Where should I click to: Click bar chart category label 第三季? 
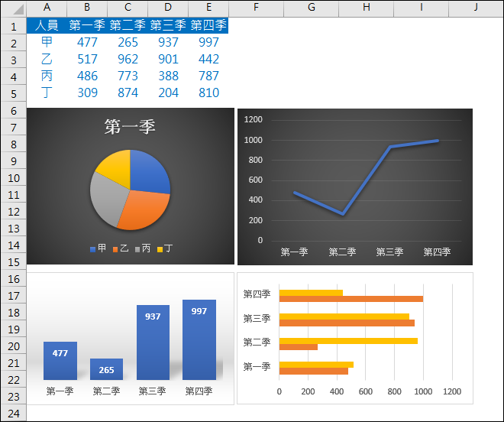click(x=257, y=319)
